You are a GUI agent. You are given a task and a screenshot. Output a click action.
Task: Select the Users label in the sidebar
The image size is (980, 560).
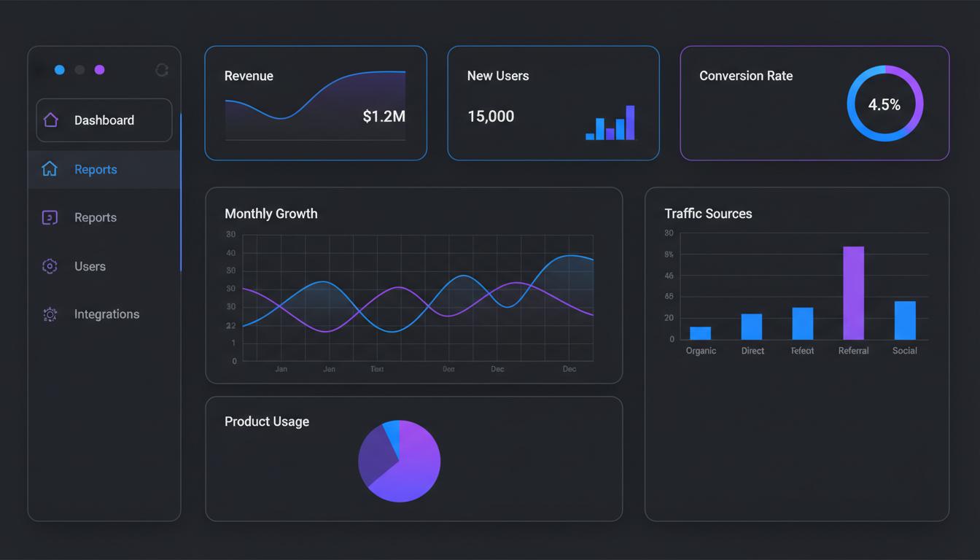tap(90, 266)
